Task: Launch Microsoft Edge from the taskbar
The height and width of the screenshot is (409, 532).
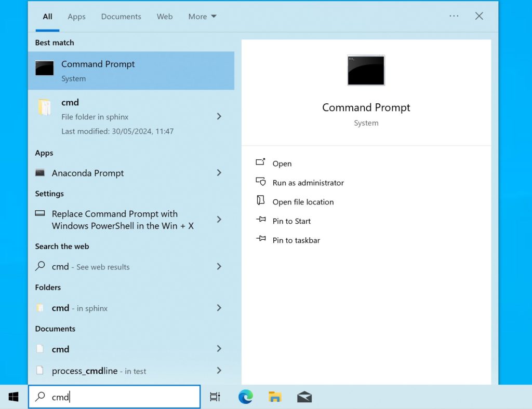Action: point(245,397)
